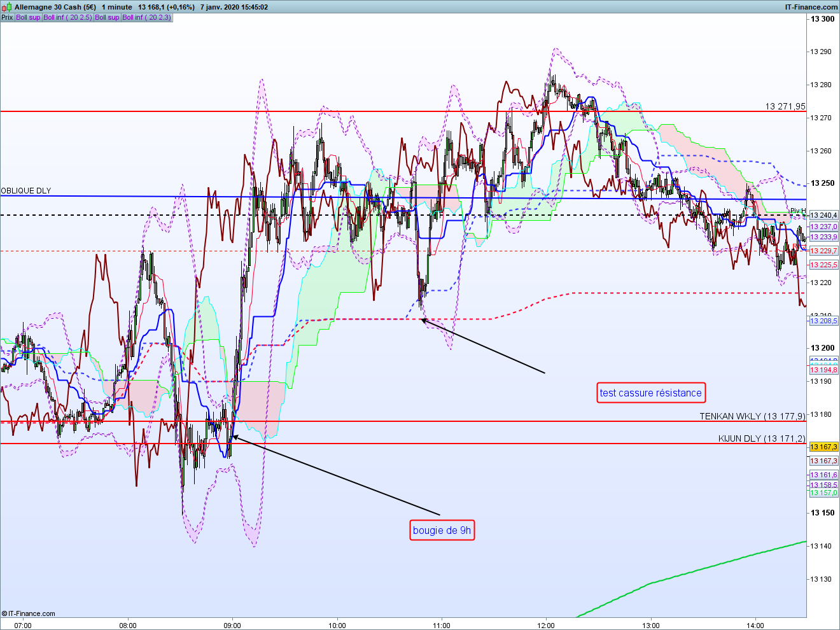Click the 09:00 time axis label
Screen dimensions: 840x630
pyautogui.click(x=232, y=625)
